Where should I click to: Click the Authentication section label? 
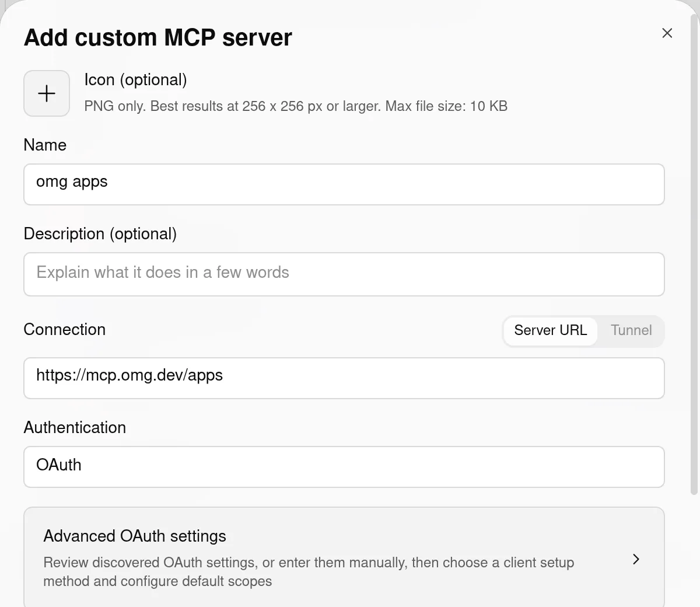coord(75,427)
